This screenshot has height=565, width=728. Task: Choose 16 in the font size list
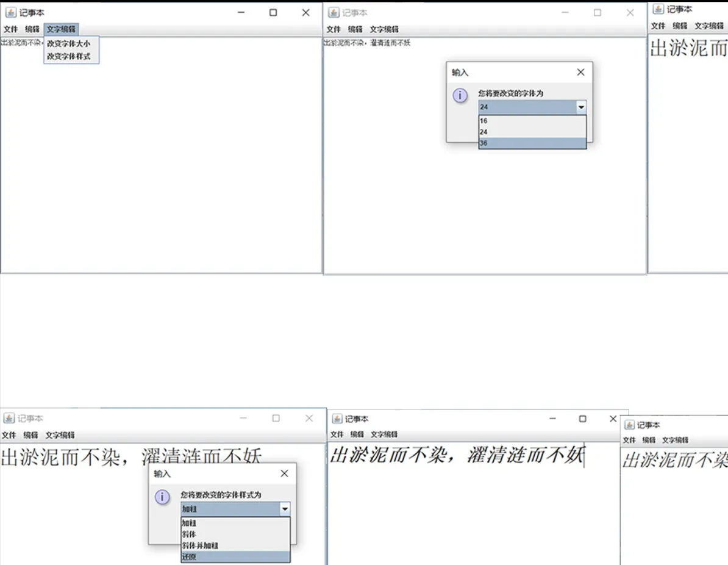(532, 121)
